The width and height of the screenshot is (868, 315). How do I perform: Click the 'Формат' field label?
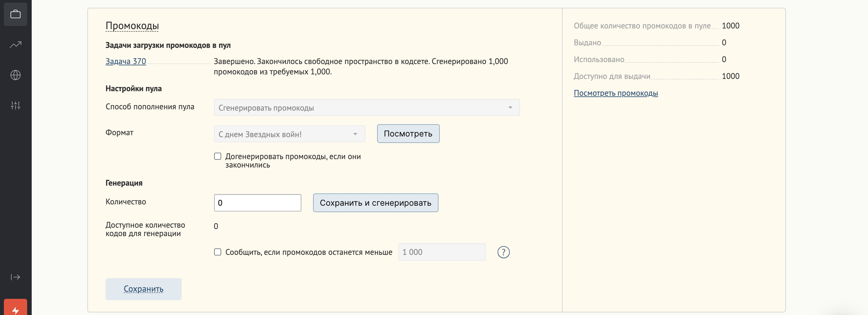pyautogui.click(x=119, y=132)
